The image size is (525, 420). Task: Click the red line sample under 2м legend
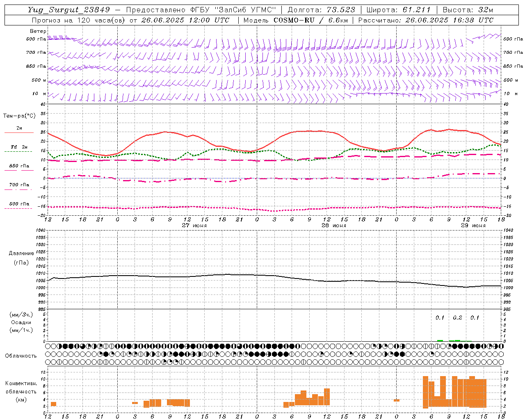pyautogui.click(x=19, y=132)
